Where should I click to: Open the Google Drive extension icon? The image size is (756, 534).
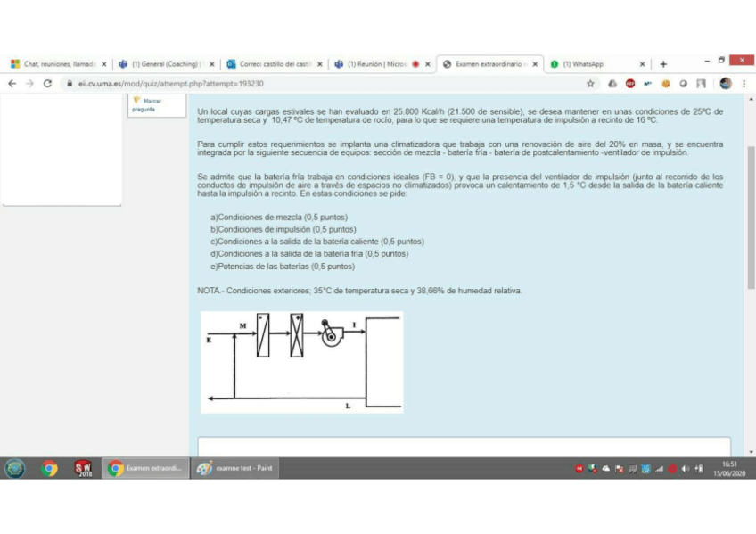point(612,84)
